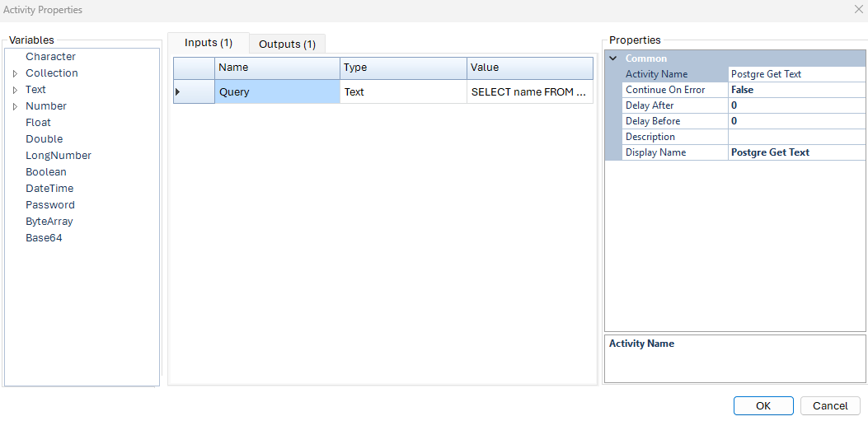Select the Inputs (1) tab
This screenshot has height=421, width=868.
tap(209, 43)
